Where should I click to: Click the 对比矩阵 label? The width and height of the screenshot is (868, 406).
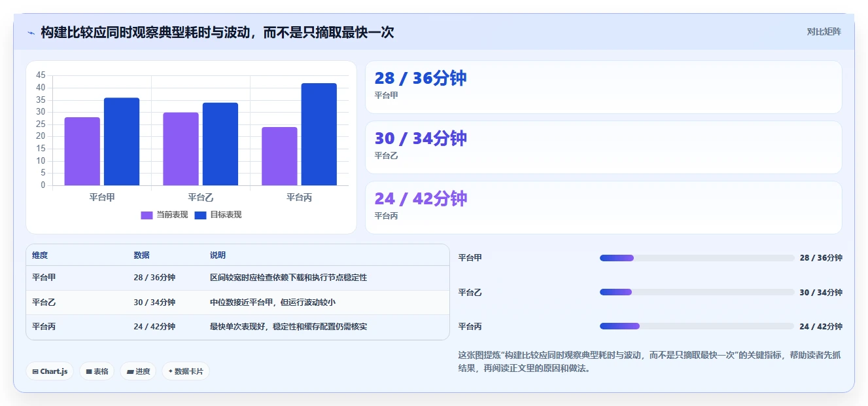tap(824, 32)
